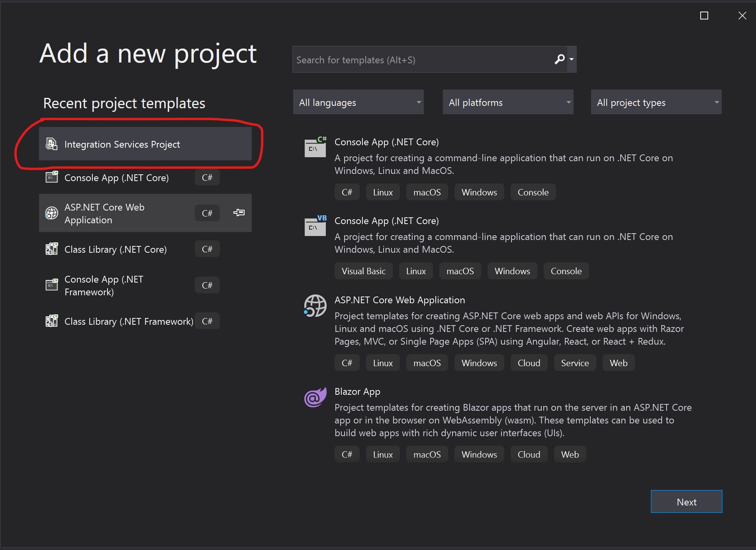
Task: Click Cloud tag under ASP.NET Core Web Application
Action: pos(529,363)
